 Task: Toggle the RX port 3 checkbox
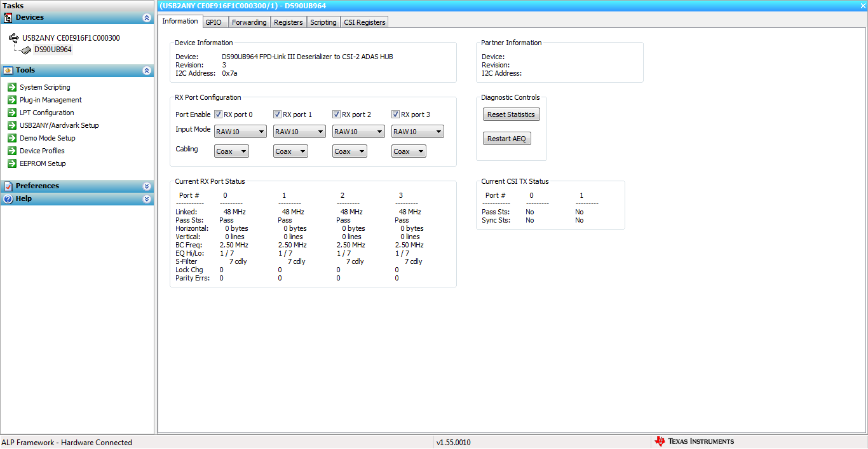(395, 114)
